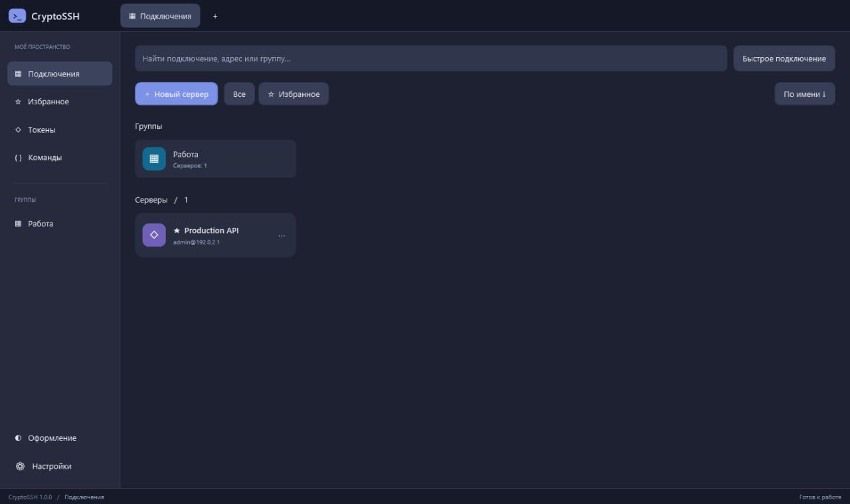Viewport: 850px width, 504px height.
Task: Click the Быстрое подключение button
Action: pyautogui.click(x=784, y=58)
